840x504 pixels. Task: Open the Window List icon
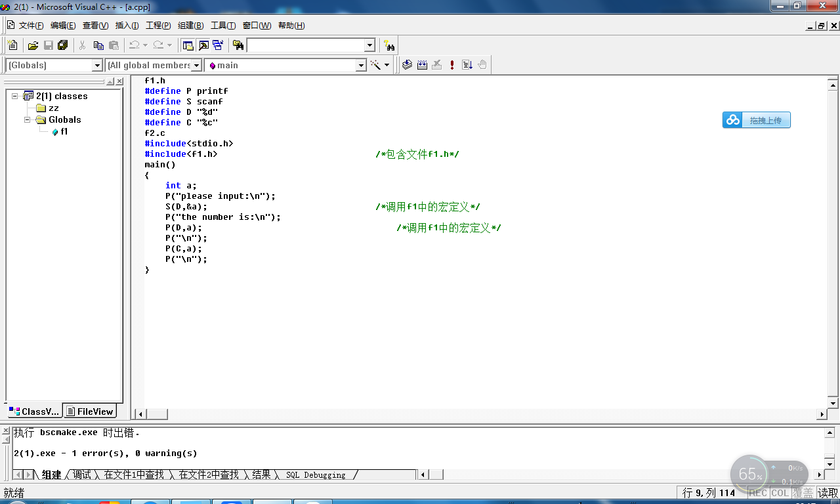218,45
